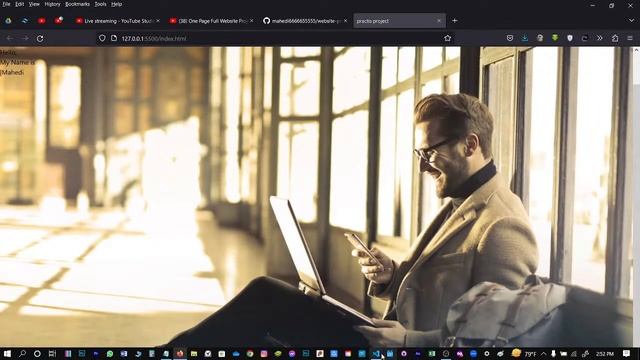Open Instagram from the taskbar
This screenshot has width=640, height=360.
(x=264, y=354)
